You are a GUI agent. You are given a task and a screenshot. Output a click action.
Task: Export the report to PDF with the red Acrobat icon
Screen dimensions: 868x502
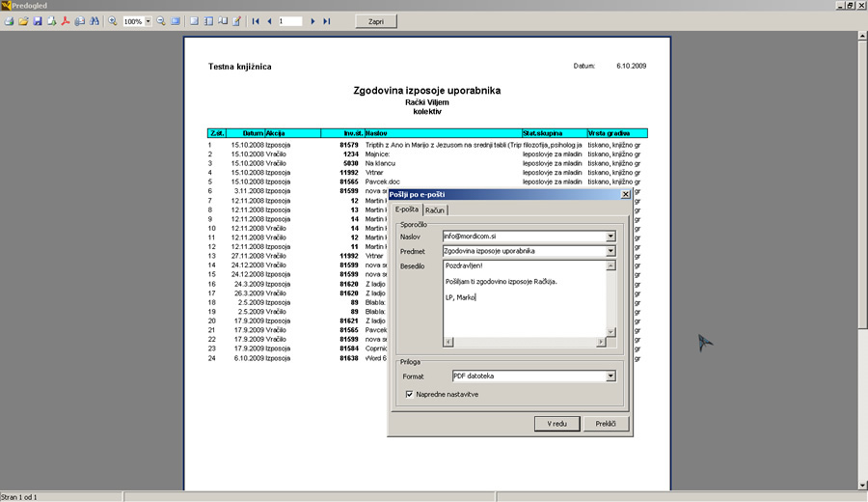(x=66, y=21)
